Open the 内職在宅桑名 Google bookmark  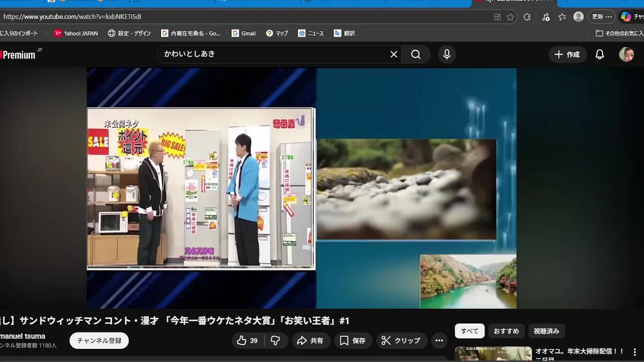pos(191,33)
